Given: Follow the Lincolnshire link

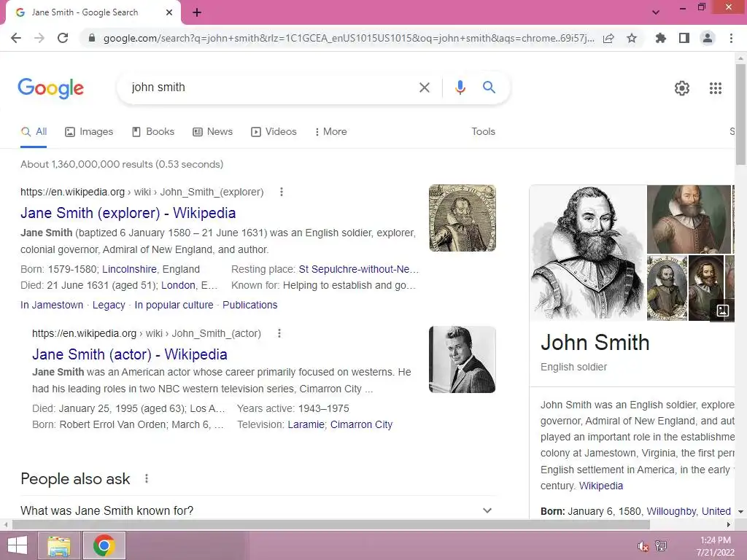Looking at the screenshot, I should pyautogui.click(x=129, y=270).
